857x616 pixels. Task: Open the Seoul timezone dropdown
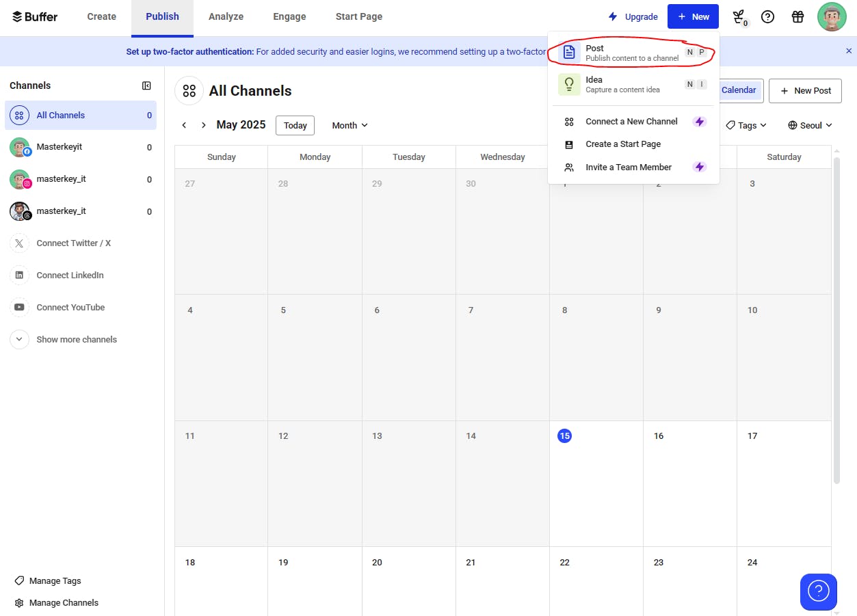[810, 125]
